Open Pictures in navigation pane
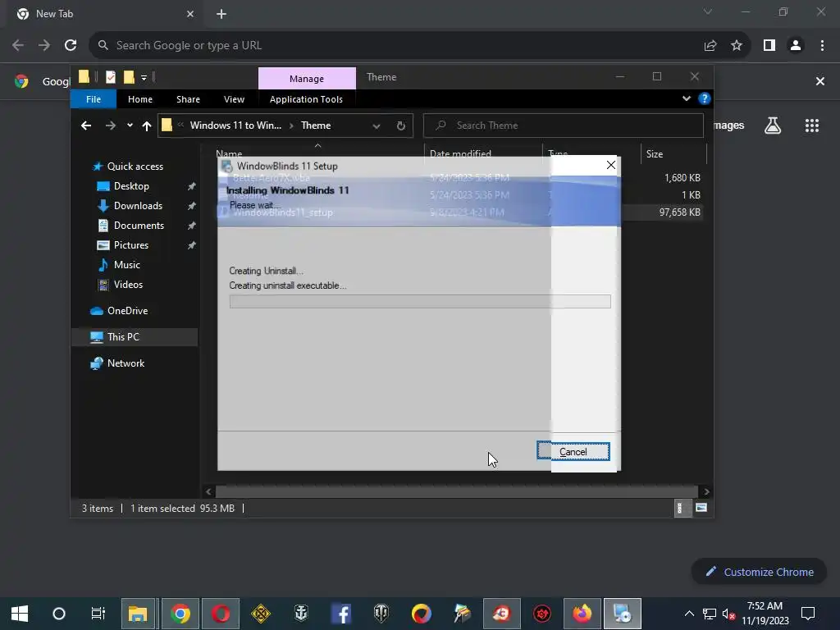Screen dimensions: 840x630 point(130,245)
